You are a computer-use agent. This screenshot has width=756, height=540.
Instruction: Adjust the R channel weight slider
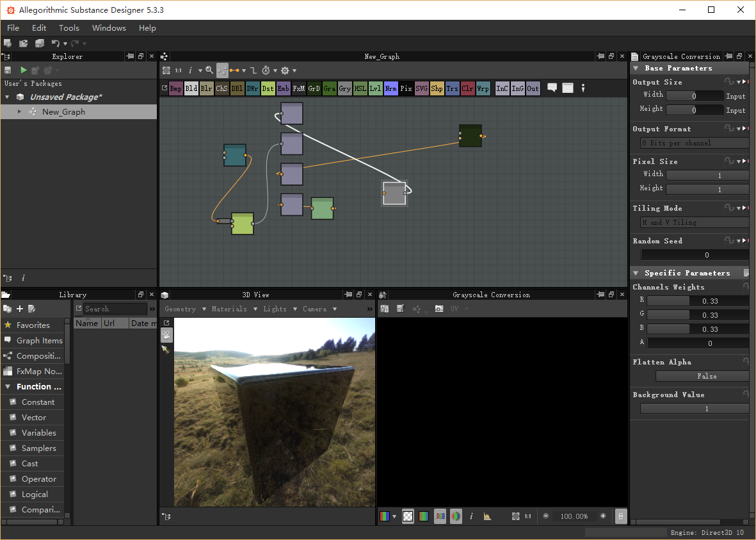click(698, 301)
